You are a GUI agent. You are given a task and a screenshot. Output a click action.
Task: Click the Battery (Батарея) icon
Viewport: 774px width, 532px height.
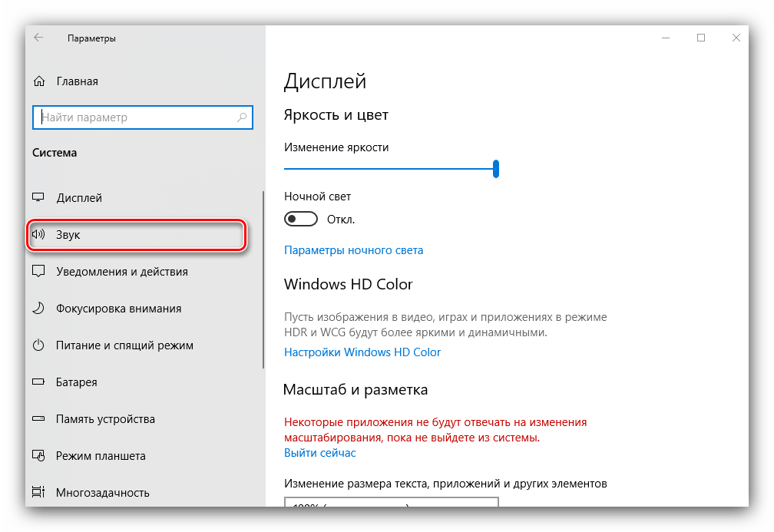[x=39, y=382]
